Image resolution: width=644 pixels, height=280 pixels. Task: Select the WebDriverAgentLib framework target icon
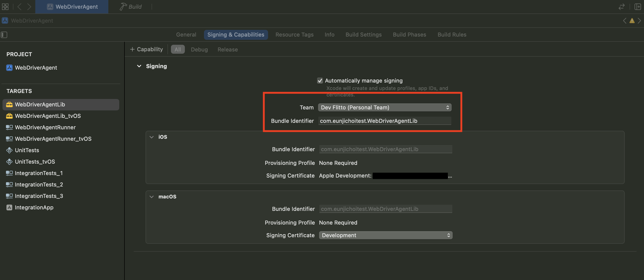click(9, 104)
